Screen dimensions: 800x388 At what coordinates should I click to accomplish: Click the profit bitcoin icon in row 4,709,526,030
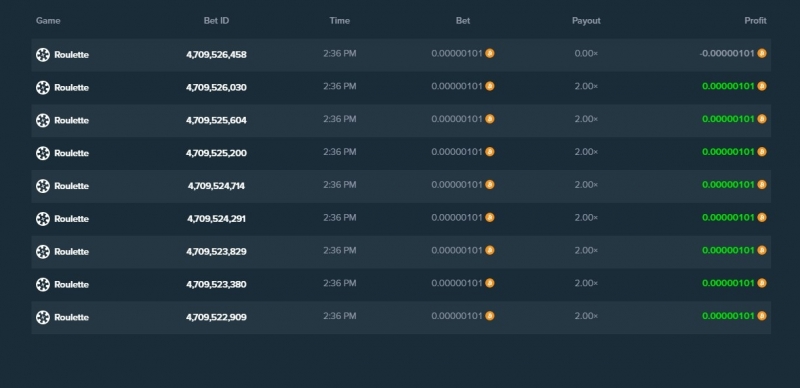pyautogui.click(x=762, y=86)
